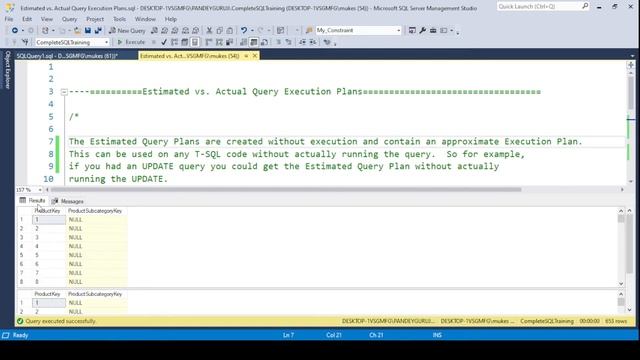Image resolution: width=640 pixels, height=360 pixels.
Task: Click the Database Engine Query icon next to New Query
Action: coord(154,31)
